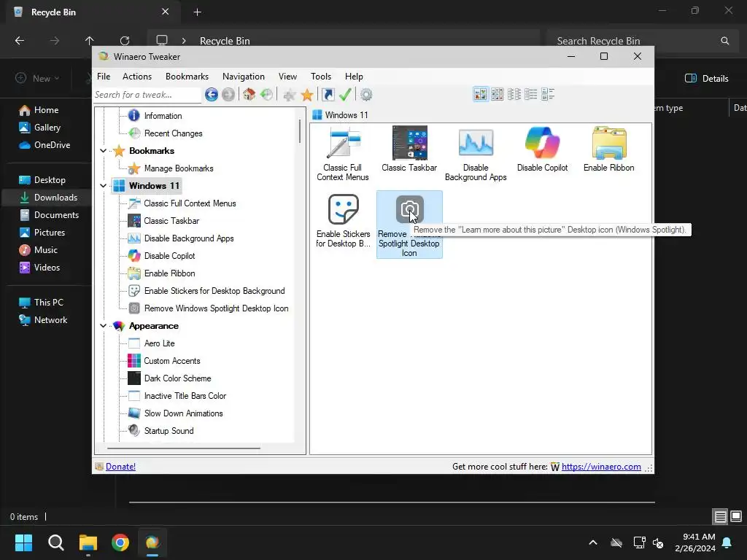The width and height of the screenshot is (747, 560).
Task: Open Classic Full Context Menus tile
Action: (x=343, y=154)
